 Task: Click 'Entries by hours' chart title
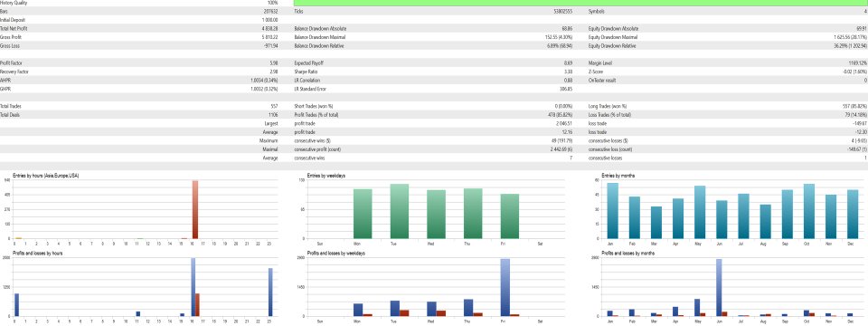click(45, 176)
